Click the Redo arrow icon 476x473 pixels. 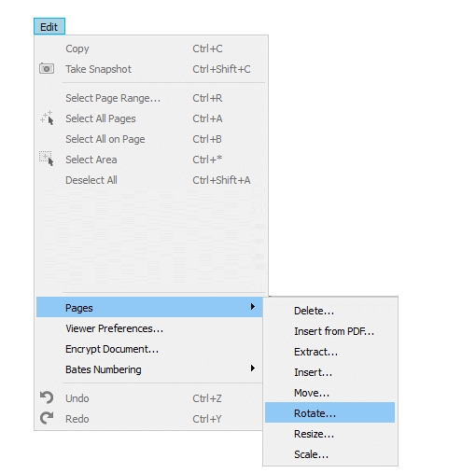click(x=47, y=418)
